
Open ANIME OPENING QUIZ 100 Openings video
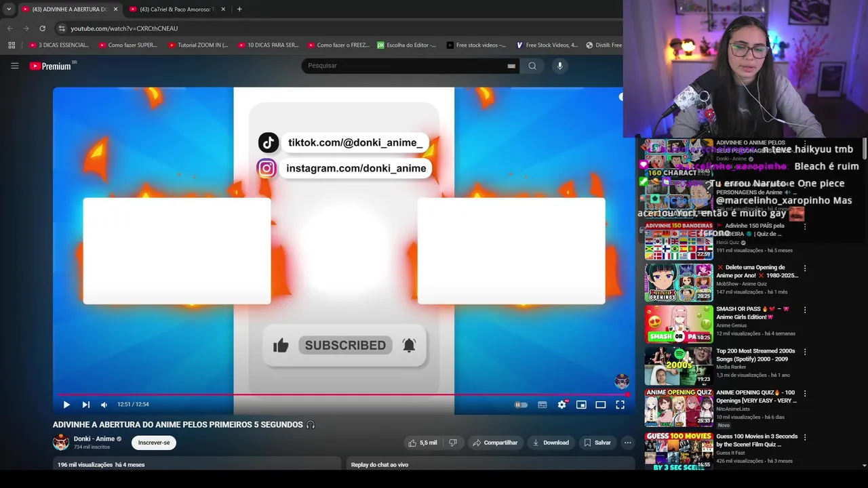pos(679,407)
